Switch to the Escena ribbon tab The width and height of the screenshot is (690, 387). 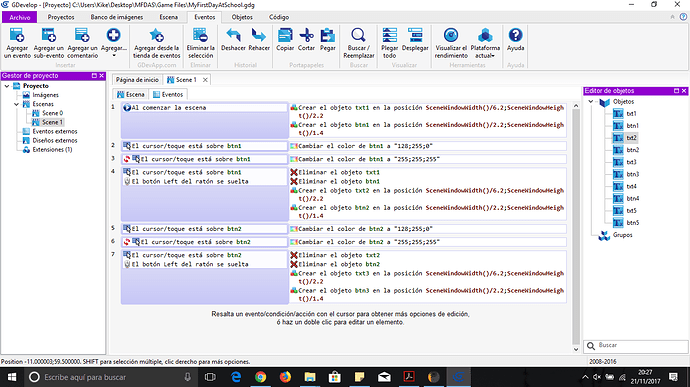pyautogui.click(x=169, y=17)
